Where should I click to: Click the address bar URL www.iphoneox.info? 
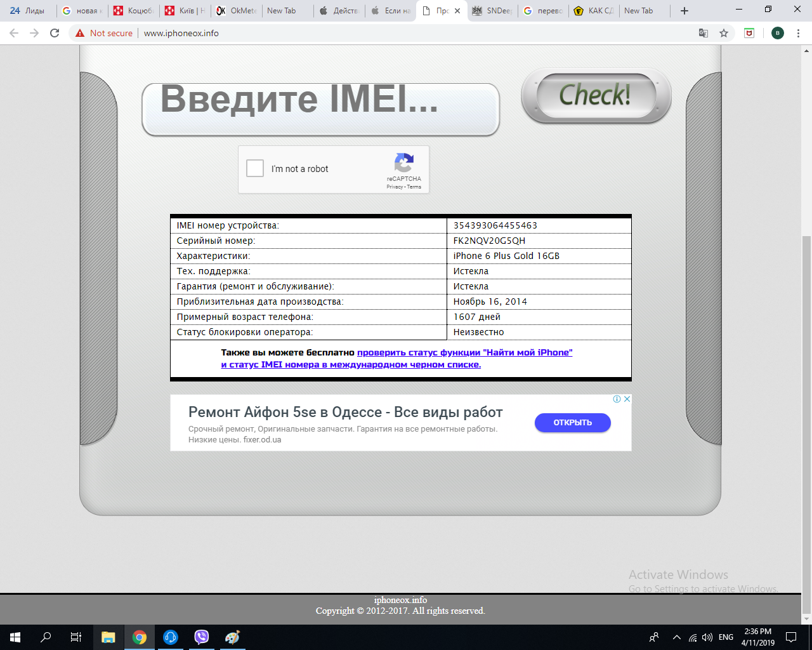click(x=181, y=33)
